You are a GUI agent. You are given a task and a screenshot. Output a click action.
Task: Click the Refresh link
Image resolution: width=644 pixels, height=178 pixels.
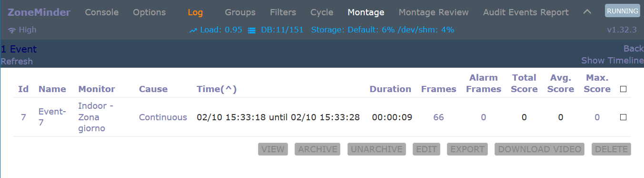tap(17, 61)
